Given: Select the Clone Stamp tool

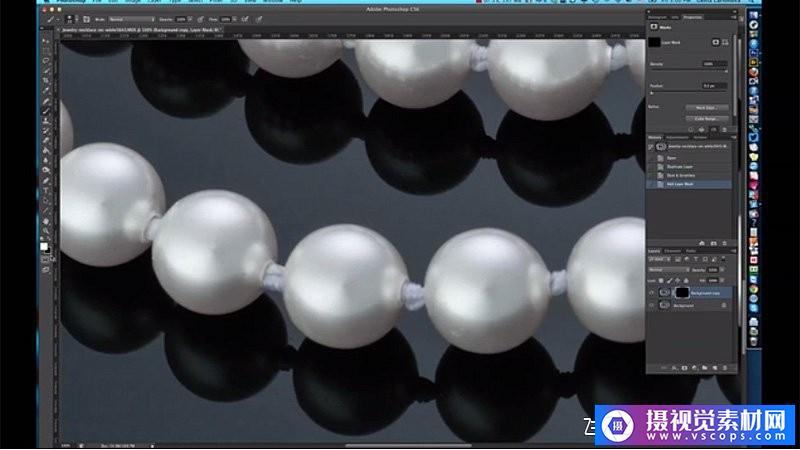Looking at the screenshot, I should [x=46, y=121].
